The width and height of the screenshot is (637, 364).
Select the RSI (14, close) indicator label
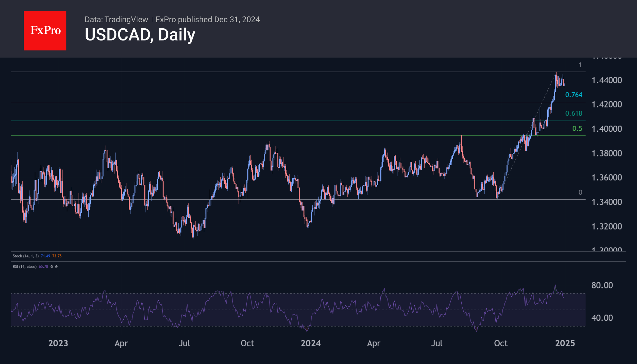pos(24,267)
